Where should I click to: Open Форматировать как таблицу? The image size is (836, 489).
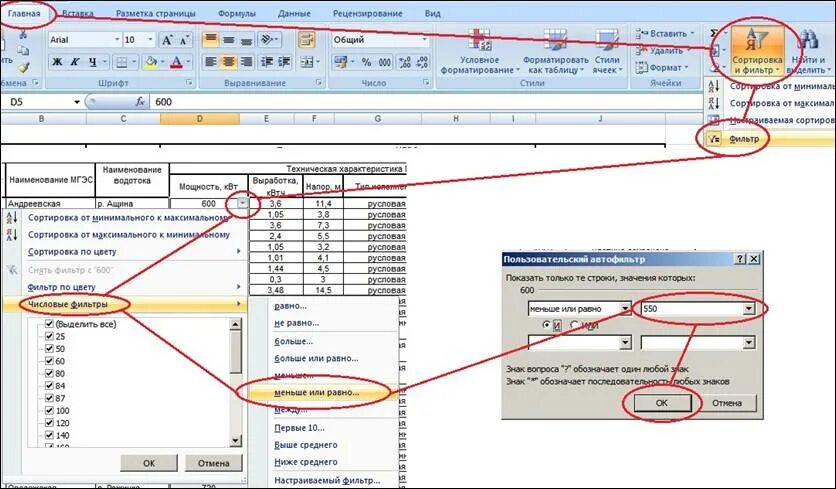click(555, 52)
